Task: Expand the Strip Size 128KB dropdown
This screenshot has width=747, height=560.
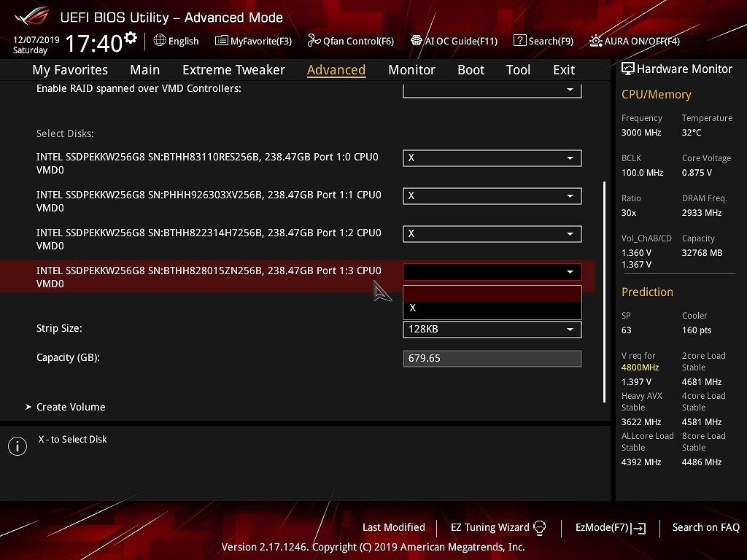Action: point(492,330)
